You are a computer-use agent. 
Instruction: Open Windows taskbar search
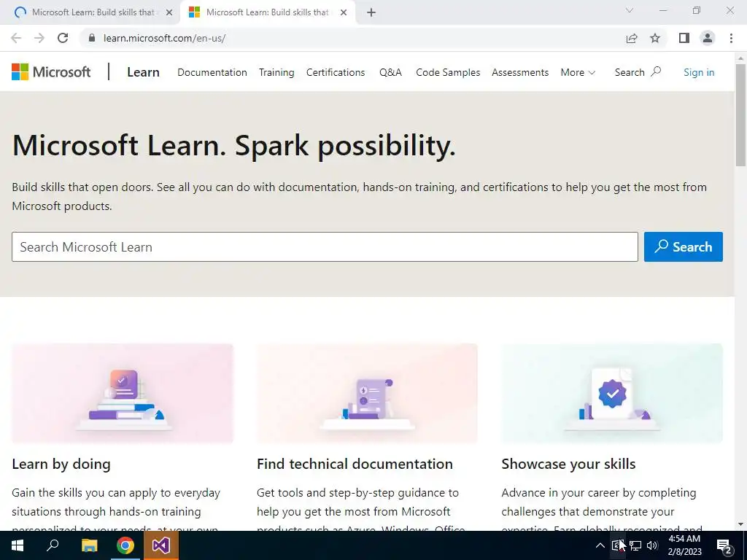[x=53, y=545]
